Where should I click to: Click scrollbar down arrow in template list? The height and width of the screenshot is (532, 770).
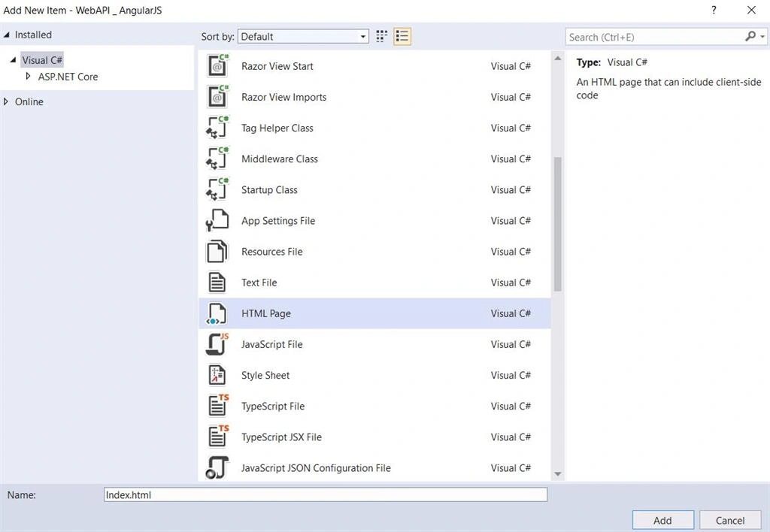(x=557, y=473)
